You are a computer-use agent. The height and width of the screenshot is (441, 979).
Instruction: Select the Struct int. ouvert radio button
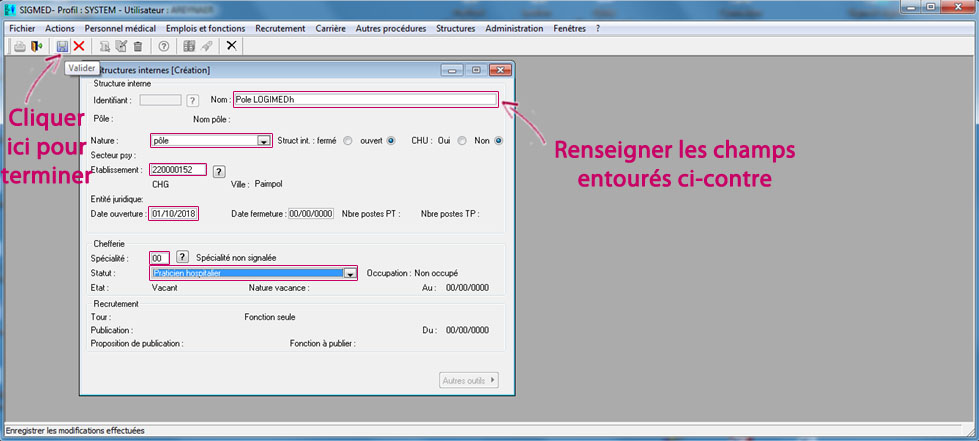(x=391, y=141)
